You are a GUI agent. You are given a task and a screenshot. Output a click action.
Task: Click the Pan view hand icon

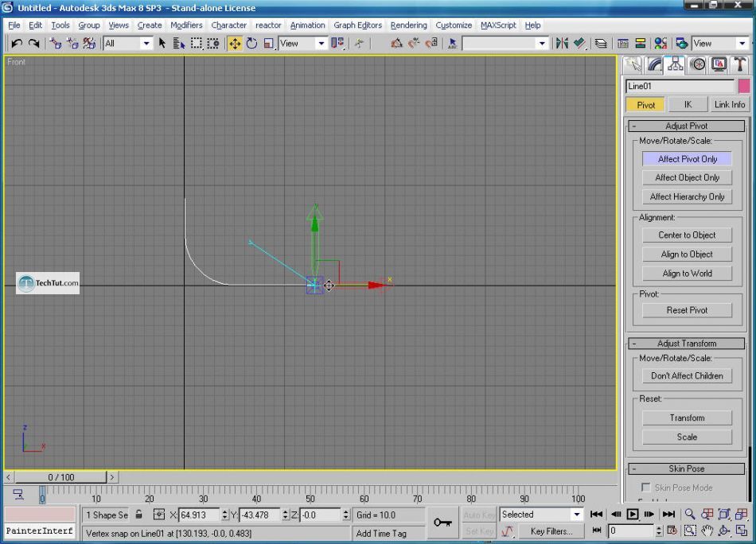pos(707,531)
